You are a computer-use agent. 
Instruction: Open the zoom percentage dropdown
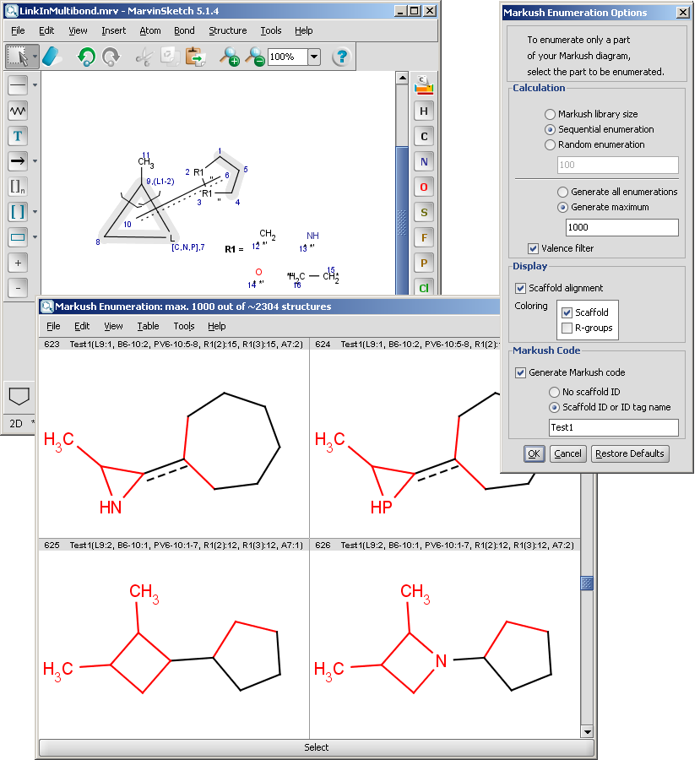[x=314, y=57]
